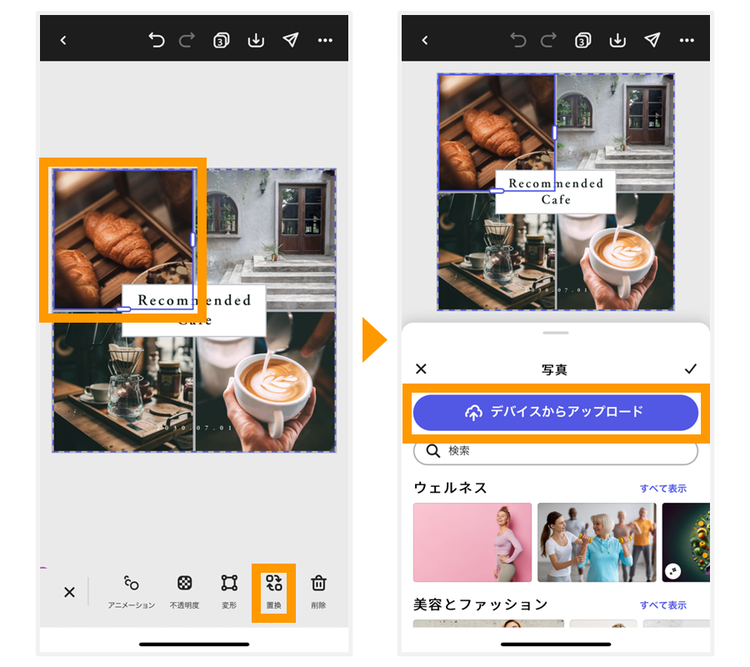Tap undo icon in right phone screen

click(518, 40)
